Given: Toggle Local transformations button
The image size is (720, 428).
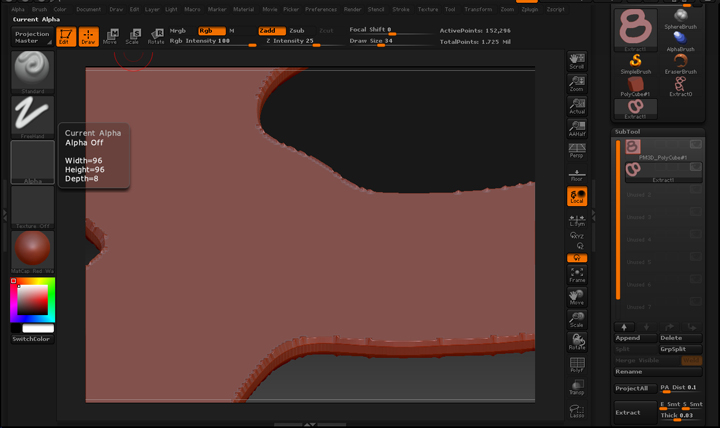Looking at the screenshot, I should pyautogui.click(x=577, y=196).
